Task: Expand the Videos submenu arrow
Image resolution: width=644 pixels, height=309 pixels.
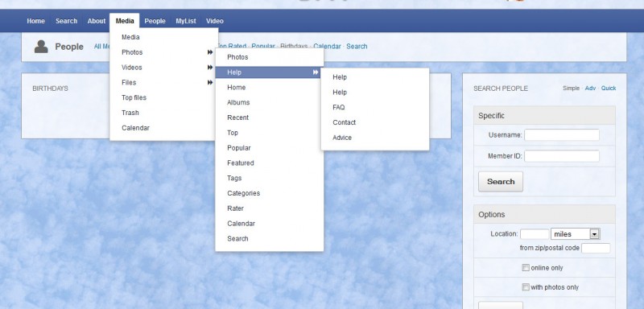Action: [x=210, y=68]
